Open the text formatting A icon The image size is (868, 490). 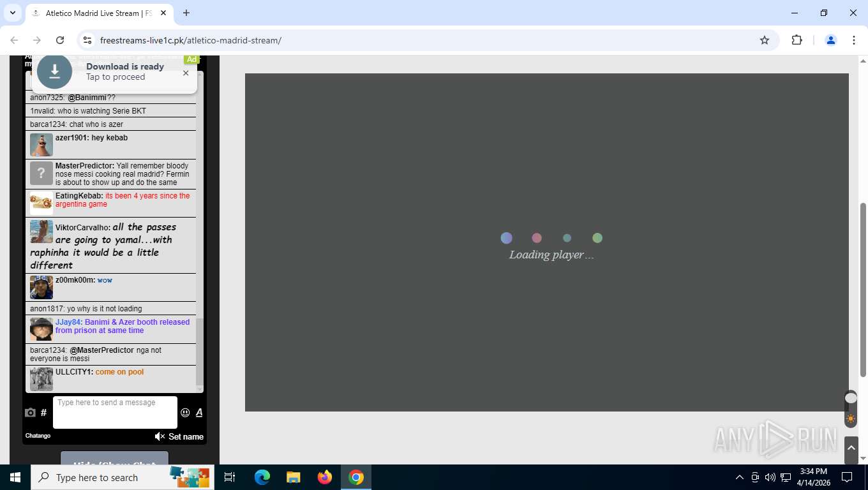199,413
